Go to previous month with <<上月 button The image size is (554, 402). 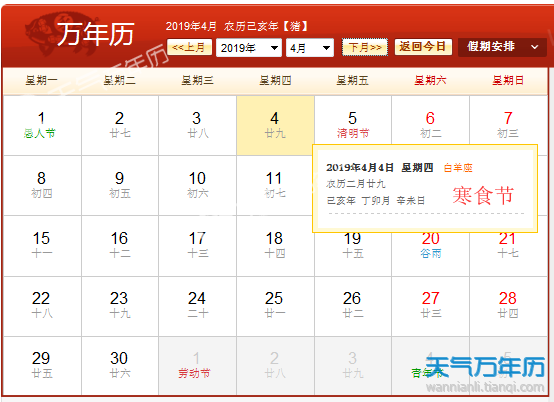coord(189,47)
